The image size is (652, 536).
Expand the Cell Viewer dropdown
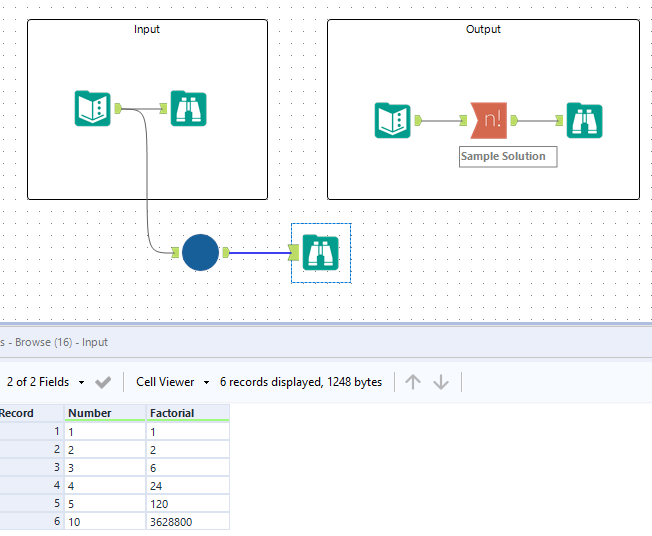click(x=173, y=382)
